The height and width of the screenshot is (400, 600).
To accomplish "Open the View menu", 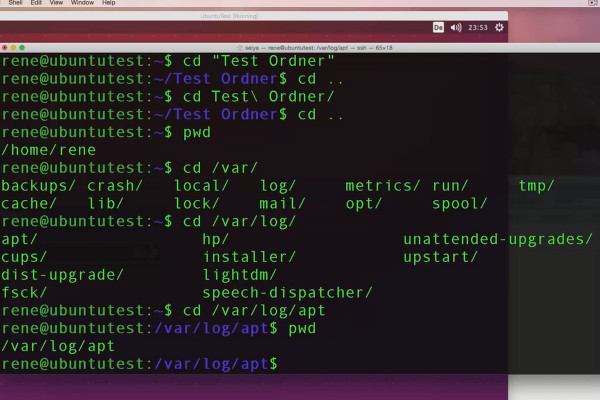I will [56, 3].
